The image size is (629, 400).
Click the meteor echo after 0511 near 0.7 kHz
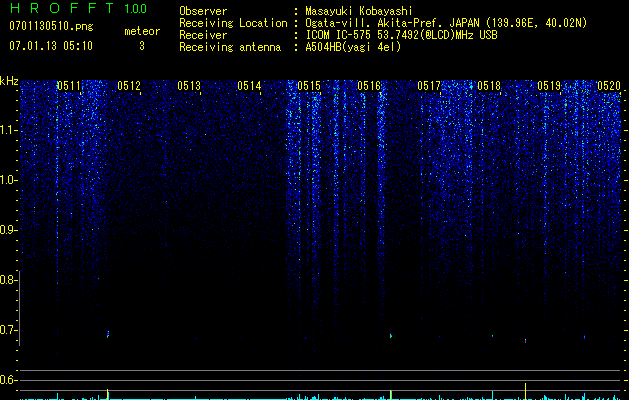[x=108, y=334]
